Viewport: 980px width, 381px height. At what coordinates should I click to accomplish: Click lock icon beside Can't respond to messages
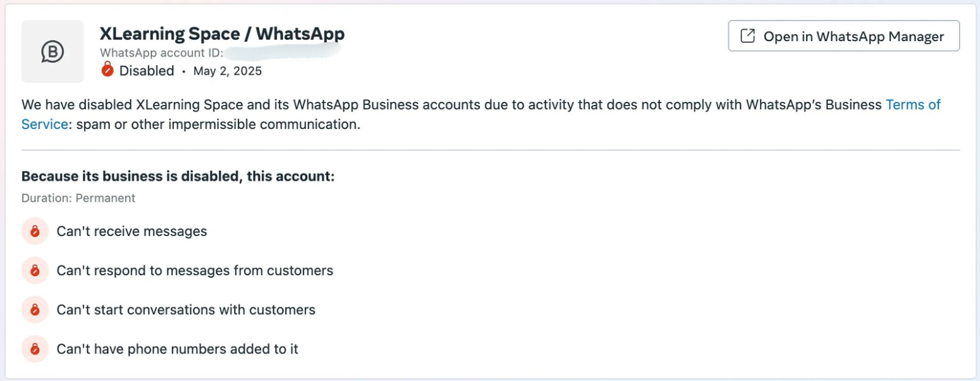(35, 271)
